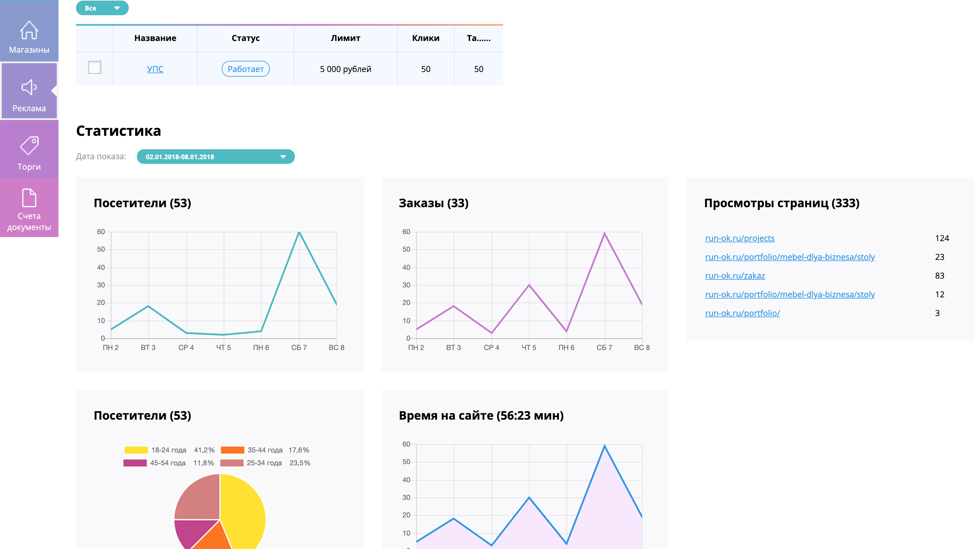
Task: Click the 124 views count
Action: point(942,238)
